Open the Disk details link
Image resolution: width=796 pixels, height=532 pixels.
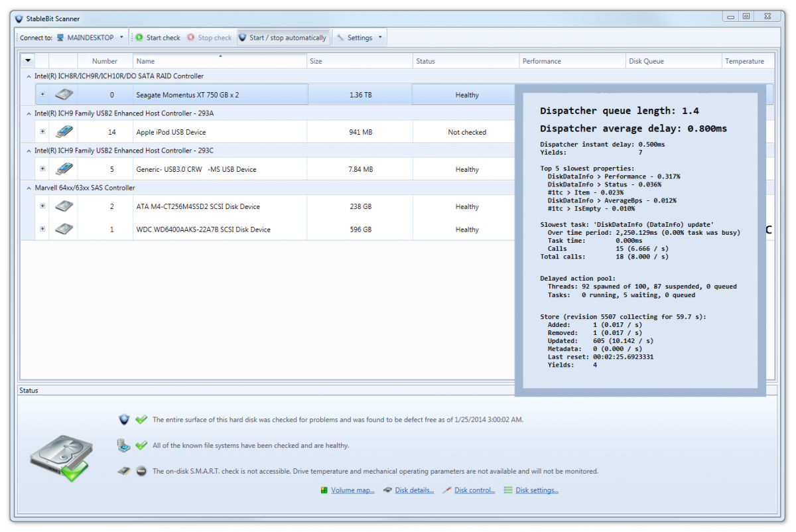pyautogui.click(x=415, y=490)
